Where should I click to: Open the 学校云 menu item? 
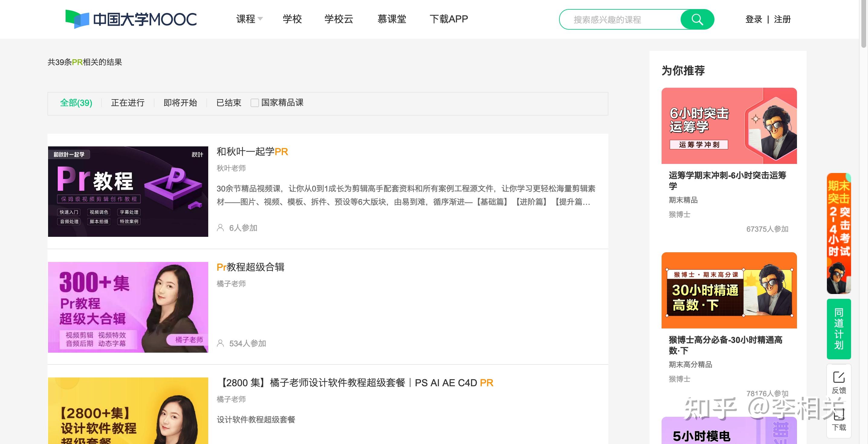338,19
